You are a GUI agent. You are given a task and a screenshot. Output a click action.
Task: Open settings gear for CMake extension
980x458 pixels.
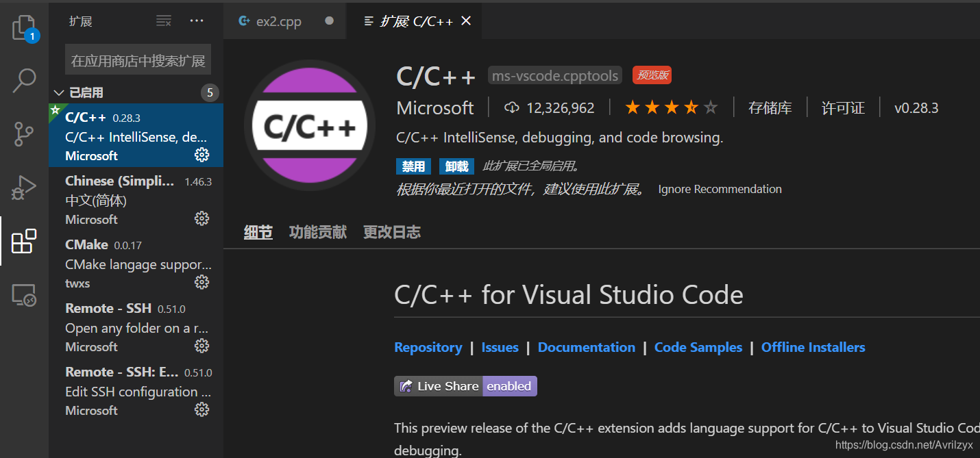[x=201, y=281]
